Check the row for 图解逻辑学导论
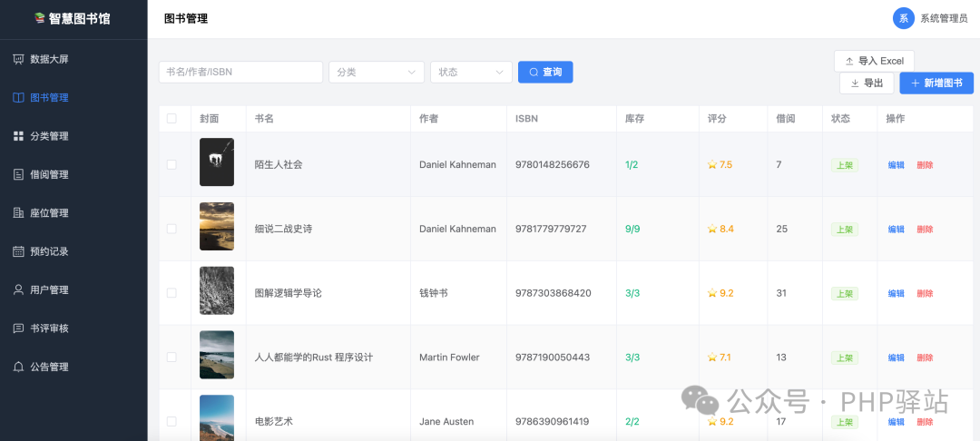Image resolution: width=980 pixels, height=441 pixels. tap(171, 293)
